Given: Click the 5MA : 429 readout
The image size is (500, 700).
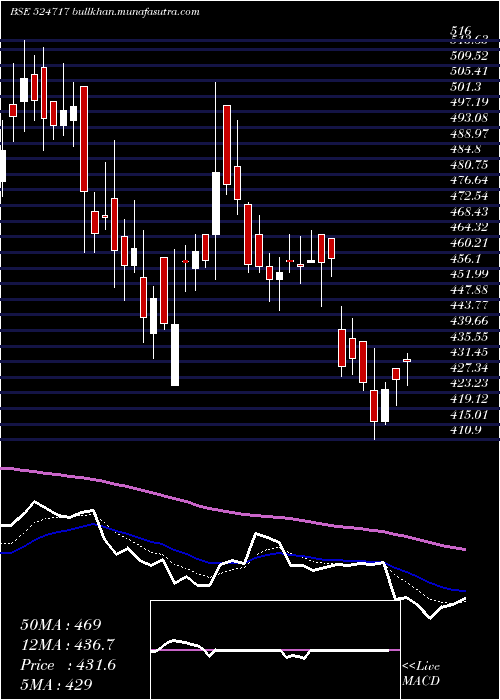Looking at the screenshot, I should tap(56, 685).
